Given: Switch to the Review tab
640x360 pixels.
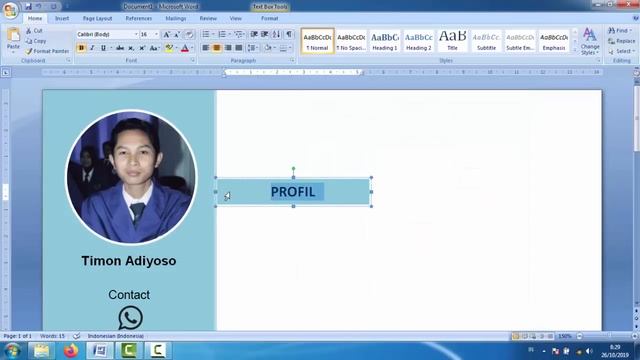Looking at the screenshot, I should coord(208,18).
